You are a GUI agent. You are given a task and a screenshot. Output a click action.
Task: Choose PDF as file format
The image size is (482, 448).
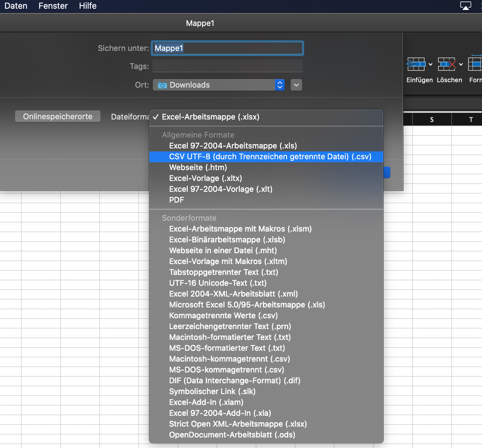point(176,200)
